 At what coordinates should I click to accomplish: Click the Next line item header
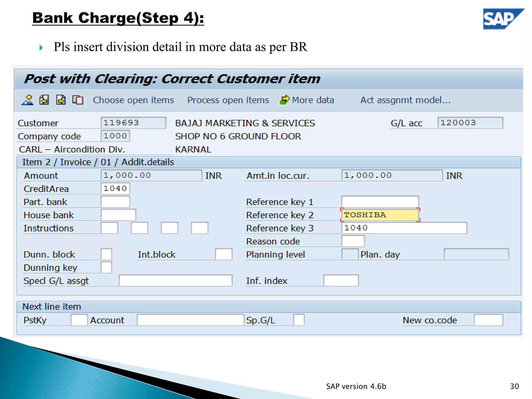pyautogui.click(x=52, y=307)
